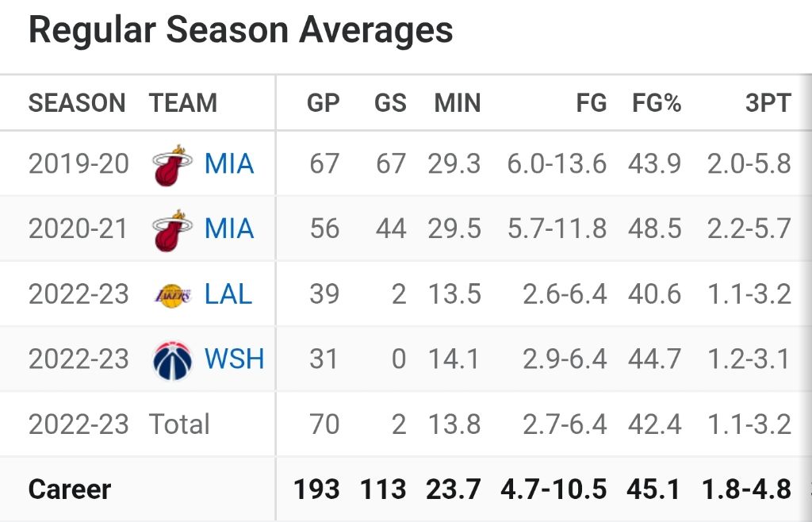Click the Miami Heat logo in 2020-21 row
This screenshot has height=522, width=812.
tap(172, 230)
